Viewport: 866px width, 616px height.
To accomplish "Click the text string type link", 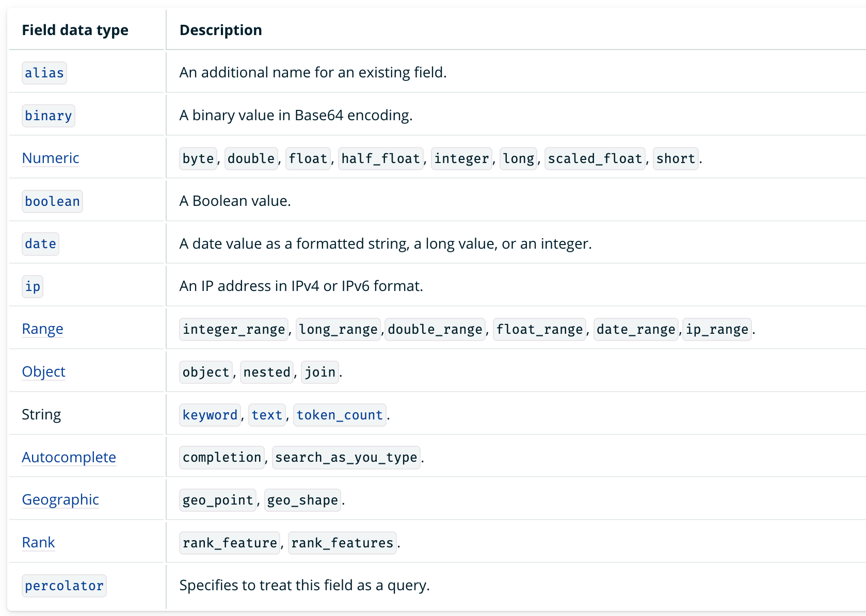I will click(267, 415).
